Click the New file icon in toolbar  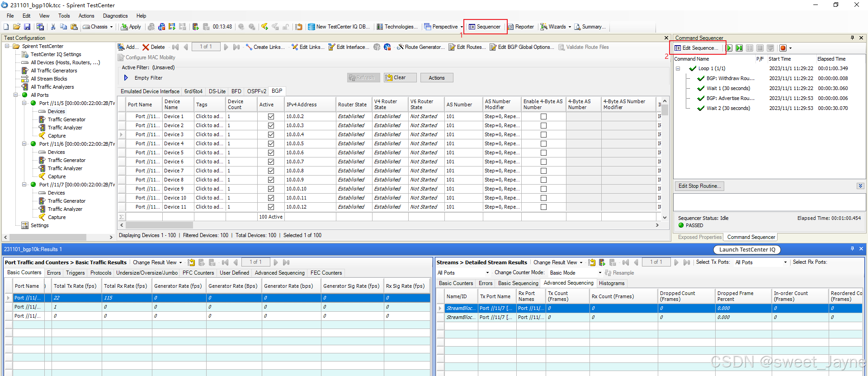6,27
